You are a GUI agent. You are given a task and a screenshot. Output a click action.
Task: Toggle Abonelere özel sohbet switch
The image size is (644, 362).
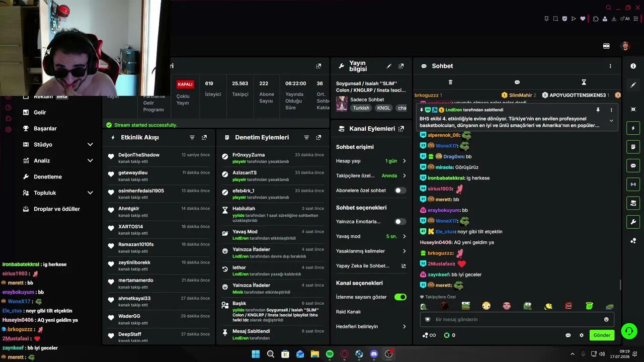tap(400, 191)
